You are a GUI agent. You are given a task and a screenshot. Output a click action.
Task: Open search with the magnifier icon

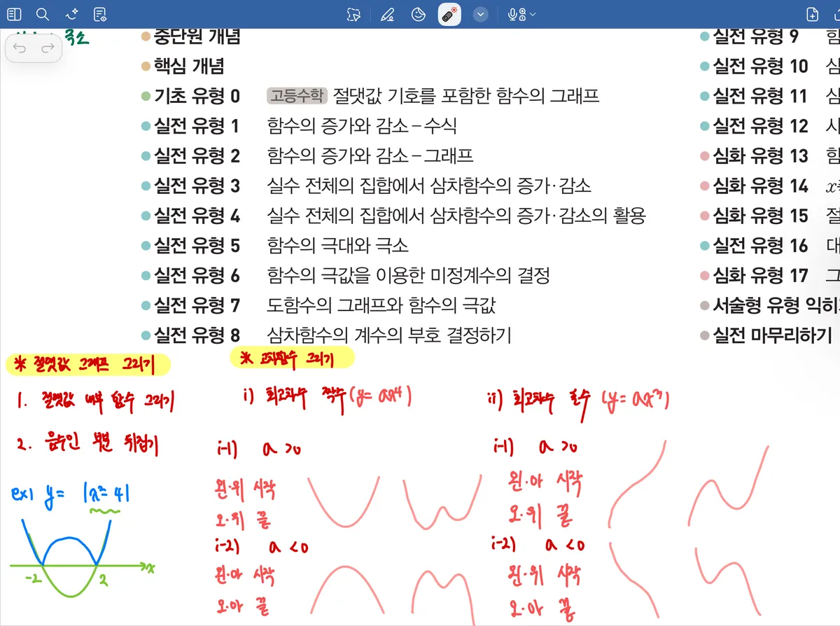pyautogui.click(x=43, y=14)
